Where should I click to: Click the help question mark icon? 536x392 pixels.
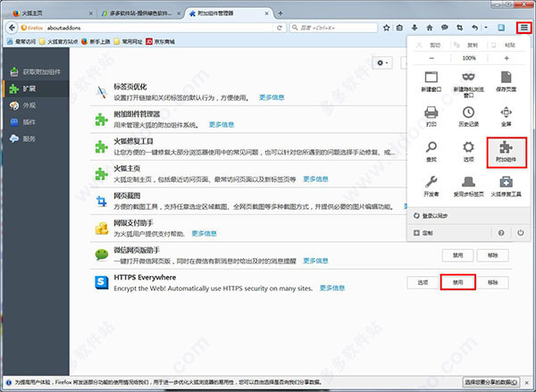pos(501,233)
